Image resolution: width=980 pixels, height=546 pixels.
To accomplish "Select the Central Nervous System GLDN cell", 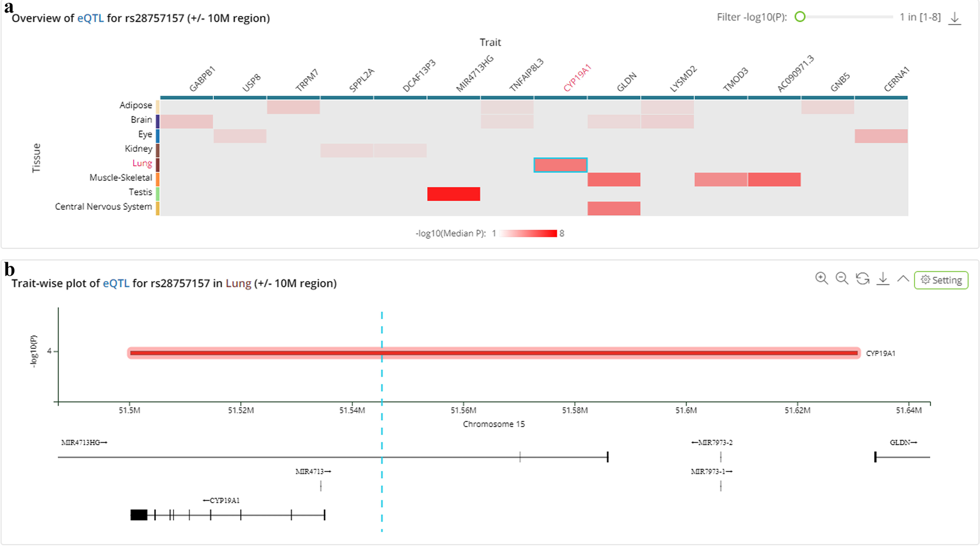I will coord(614,209).
